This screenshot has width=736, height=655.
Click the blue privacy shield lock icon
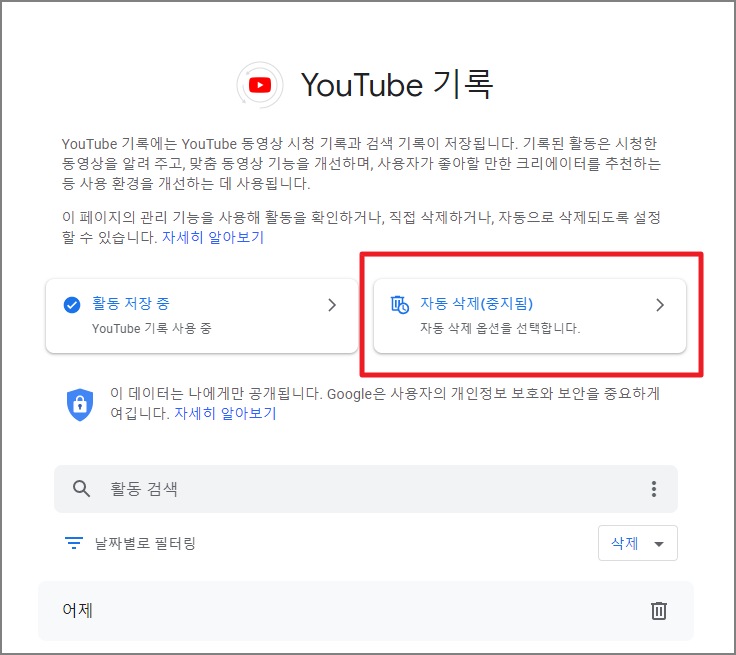coord(80,404)
